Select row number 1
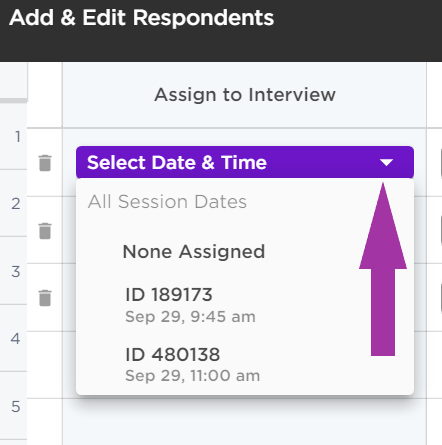 point(18,137)
